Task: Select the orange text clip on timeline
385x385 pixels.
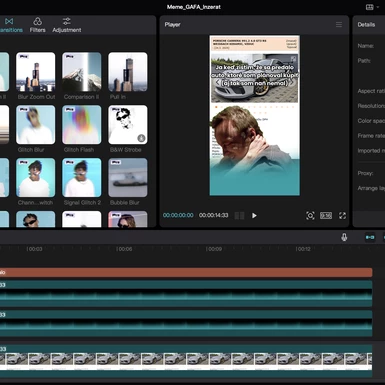Action: (186, 272)
